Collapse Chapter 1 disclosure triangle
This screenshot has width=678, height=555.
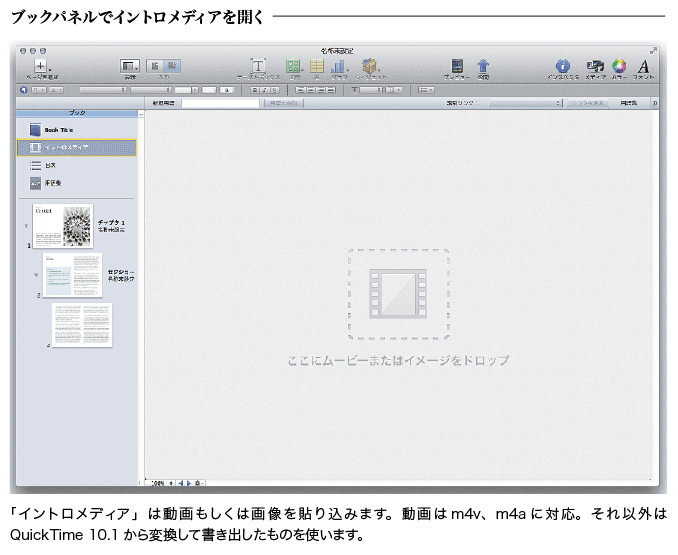tap(26, 226)
